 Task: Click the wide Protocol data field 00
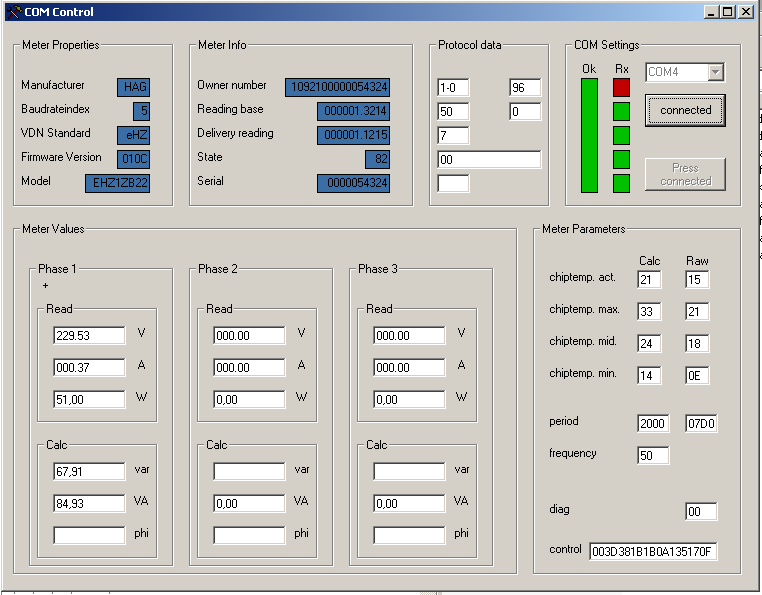[x=489, y=159]
